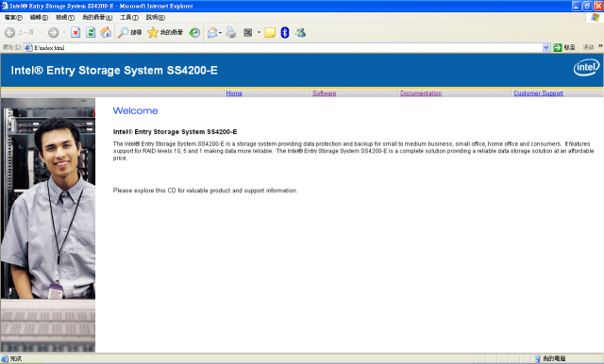Click the My Computer zone status icon
Image resolution: width=604 pixels, height=364 pixels.
point(538,358)
